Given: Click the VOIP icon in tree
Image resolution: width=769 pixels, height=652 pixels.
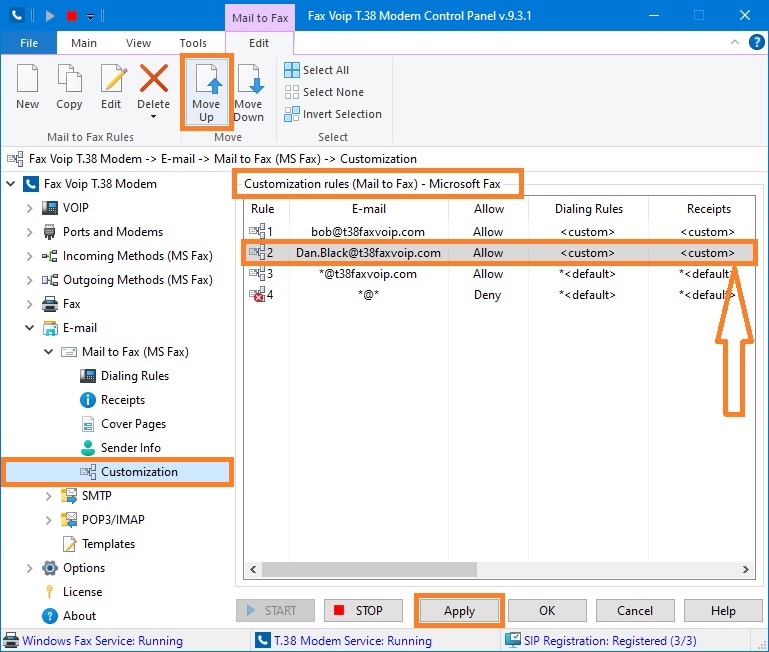Looking at the screenshot, I should pos(50,208).
